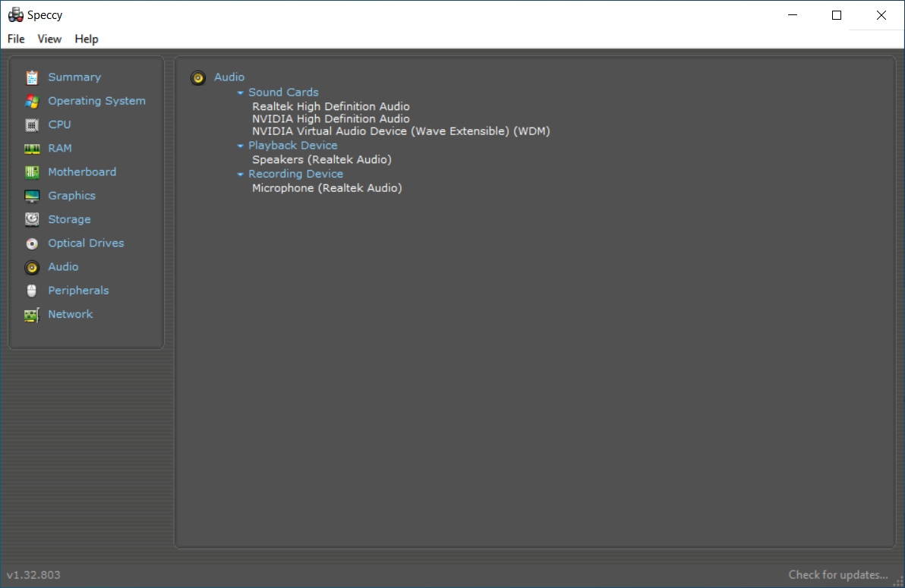
Task: Collapse the Recording Device section arrow
Action: [x=240, y=175]
